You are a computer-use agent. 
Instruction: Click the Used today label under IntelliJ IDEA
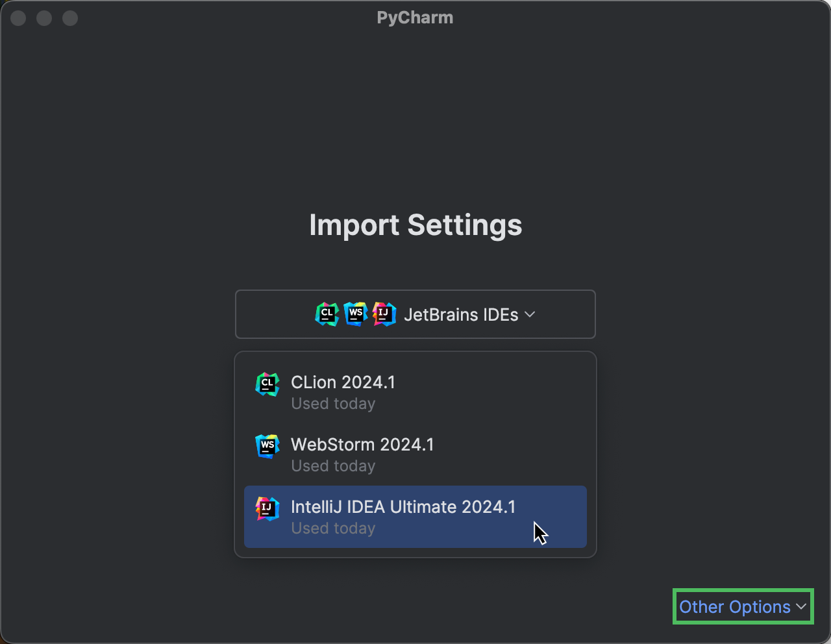tap(333, 528)
